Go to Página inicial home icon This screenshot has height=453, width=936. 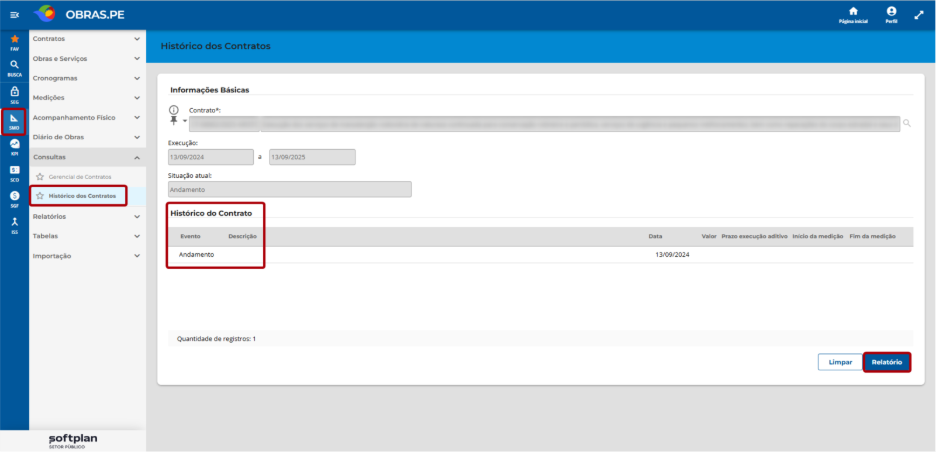coord(853,15)
